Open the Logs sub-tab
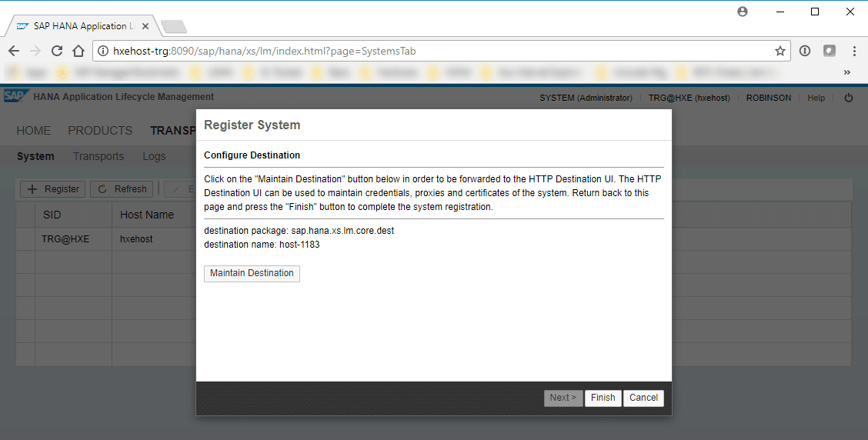 [x=154, y=156]
